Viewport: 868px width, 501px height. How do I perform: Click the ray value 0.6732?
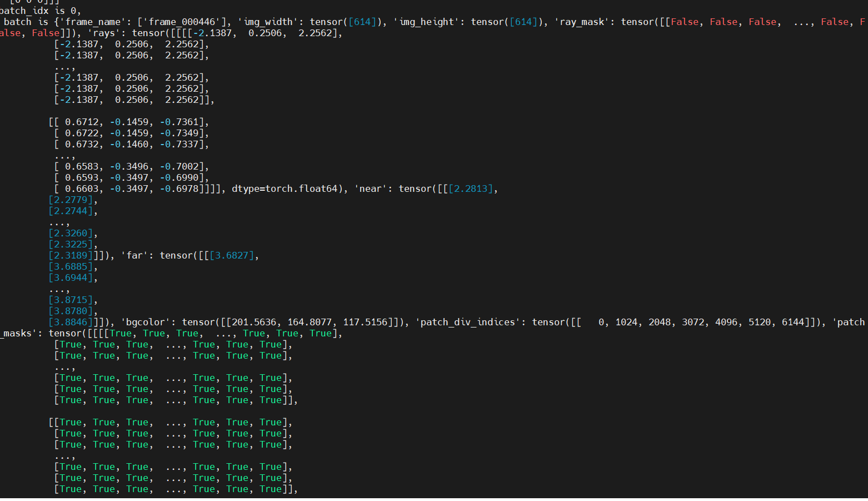pos(82,144)
